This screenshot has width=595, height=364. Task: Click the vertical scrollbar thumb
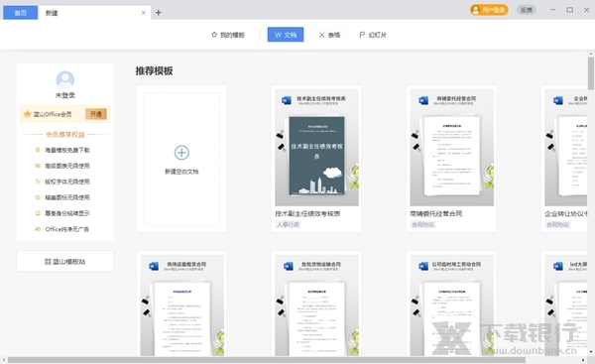(x=591, y=73)
